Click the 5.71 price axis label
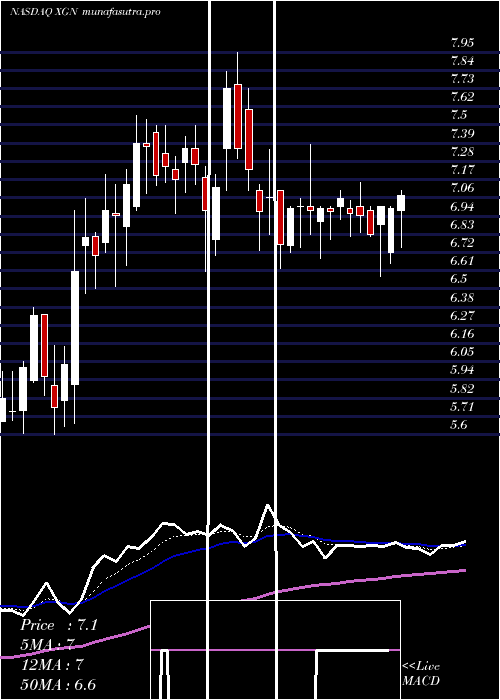The image size is (500, 700). click(462, 407)
